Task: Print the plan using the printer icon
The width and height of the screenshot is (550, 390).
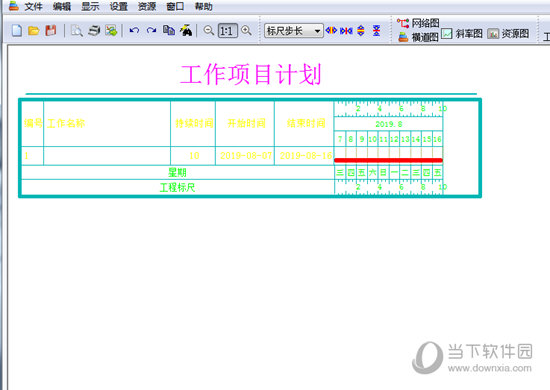Action: 94,31
